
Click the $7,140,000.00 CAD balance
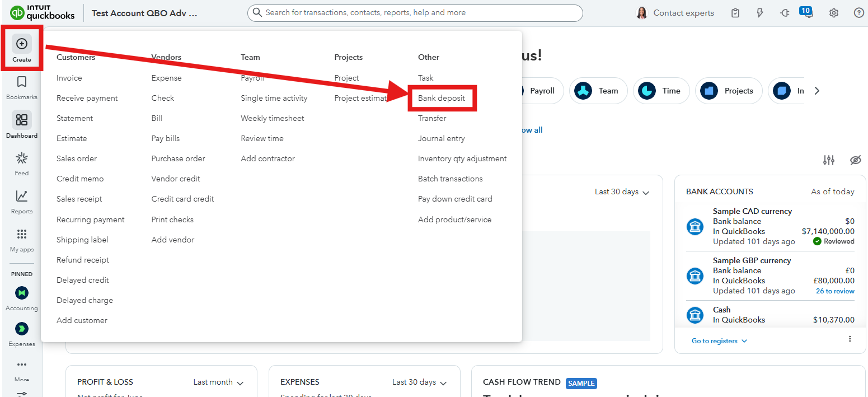[x=828, y=232]
